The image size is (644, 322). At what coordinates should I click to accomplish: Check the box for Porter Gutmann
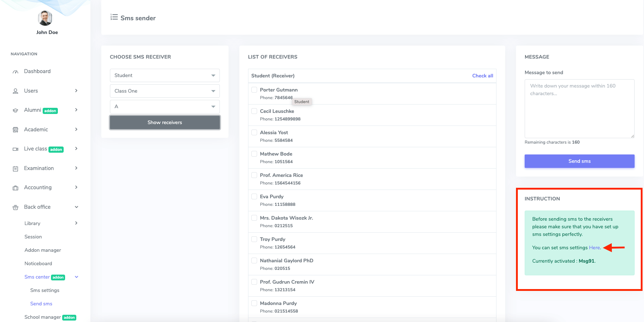[254, 90]
